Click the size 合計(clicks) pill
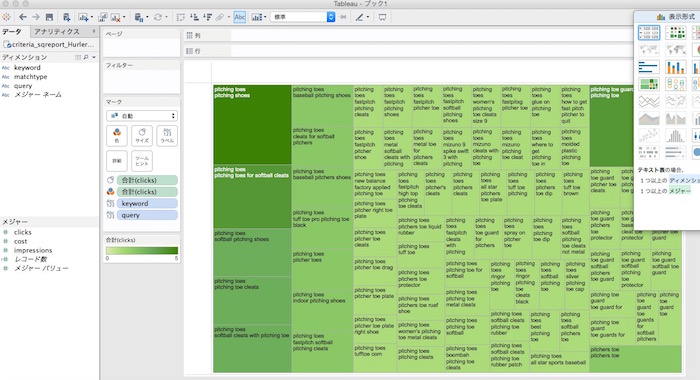Image resolution: width=700 pixels, height=380 pixels. click(147, 180)
